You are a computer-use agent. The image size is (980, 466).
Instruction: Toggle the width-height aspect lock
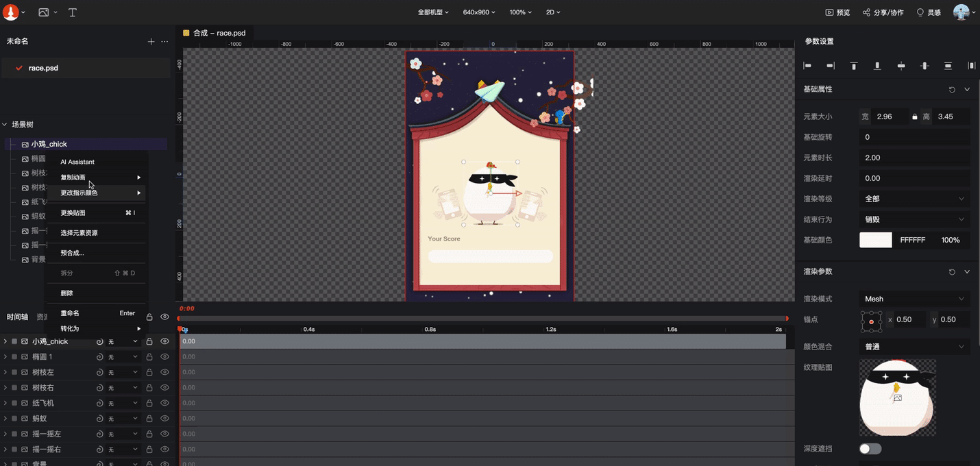pyautogui.click(x=914, y=117)
